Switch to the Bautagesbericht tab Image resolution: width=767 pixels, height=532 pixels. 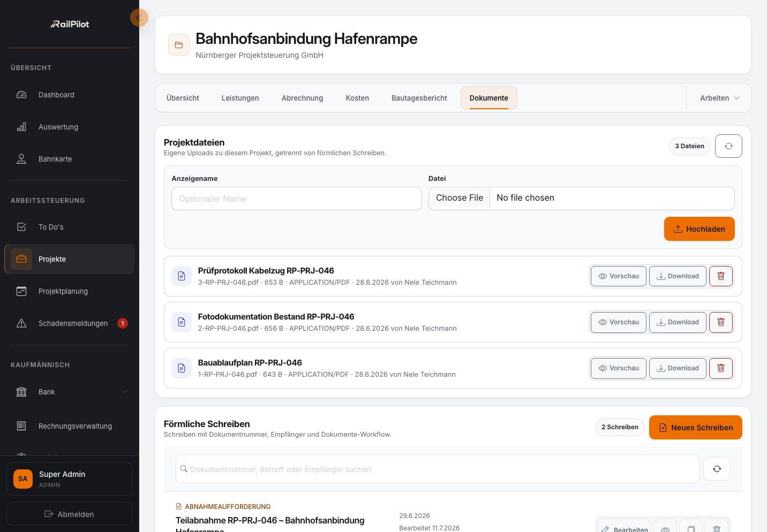(x=419, y=98)
